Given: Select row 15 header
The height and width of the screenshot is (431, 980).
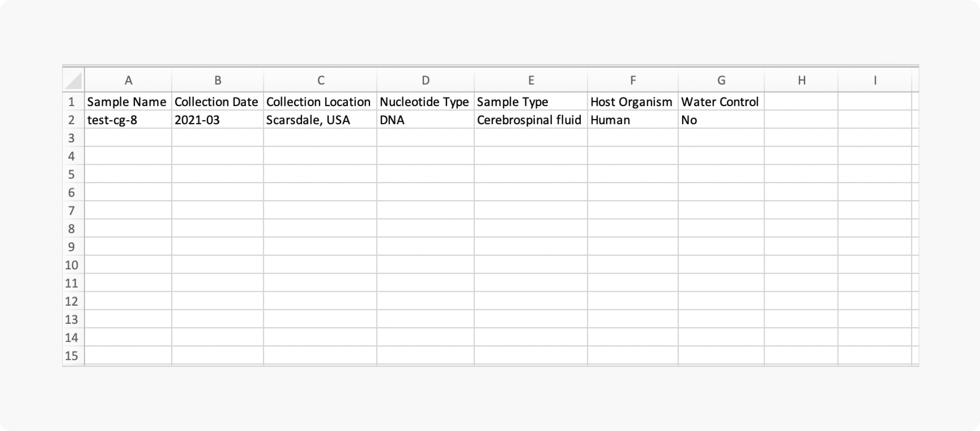Looking at the screenshot, I should point(71,356).
